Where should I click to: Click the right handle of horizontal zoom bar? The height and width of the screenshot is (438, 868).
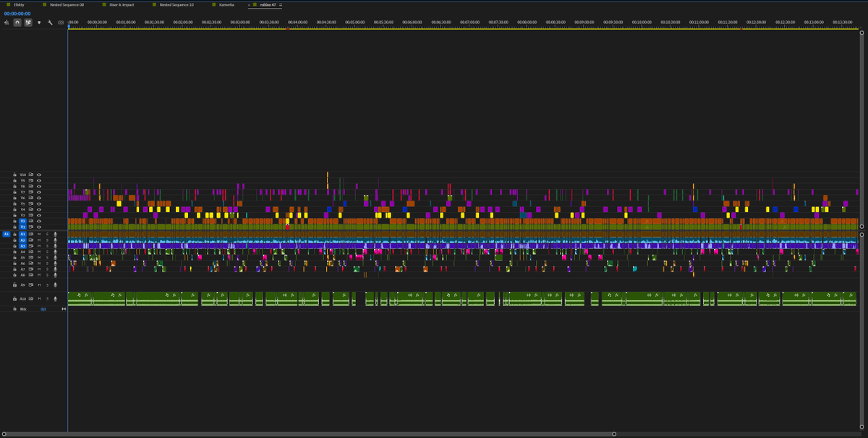pos(614,434)
